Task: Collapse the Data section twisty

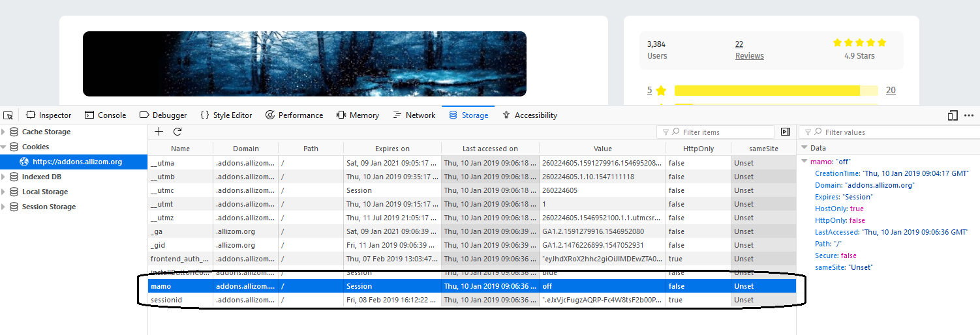Action: 804,148
